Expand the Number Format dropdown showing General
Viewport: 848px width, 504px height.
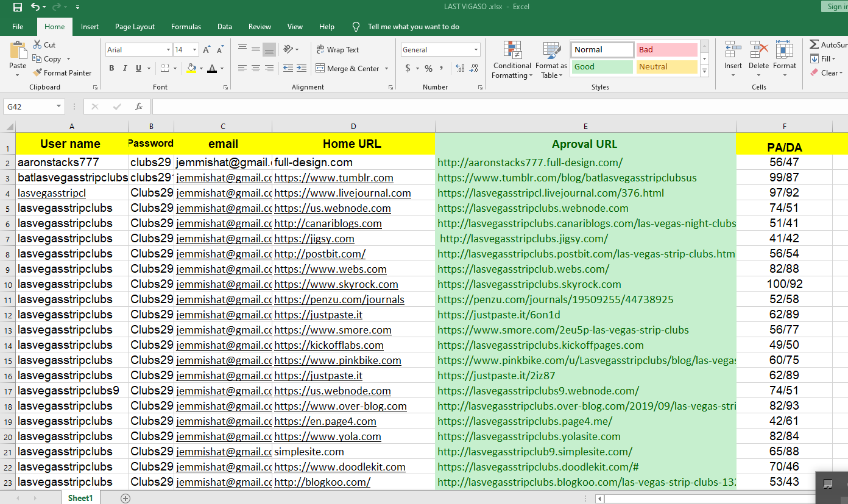click(x=475, y=49)
